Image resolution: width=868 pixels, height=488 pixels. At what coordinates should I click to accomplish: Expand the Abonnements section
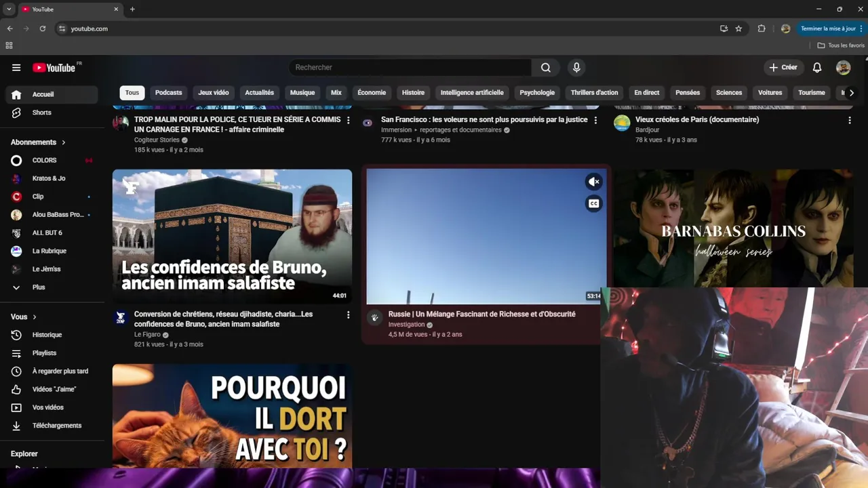pos(38,142)
